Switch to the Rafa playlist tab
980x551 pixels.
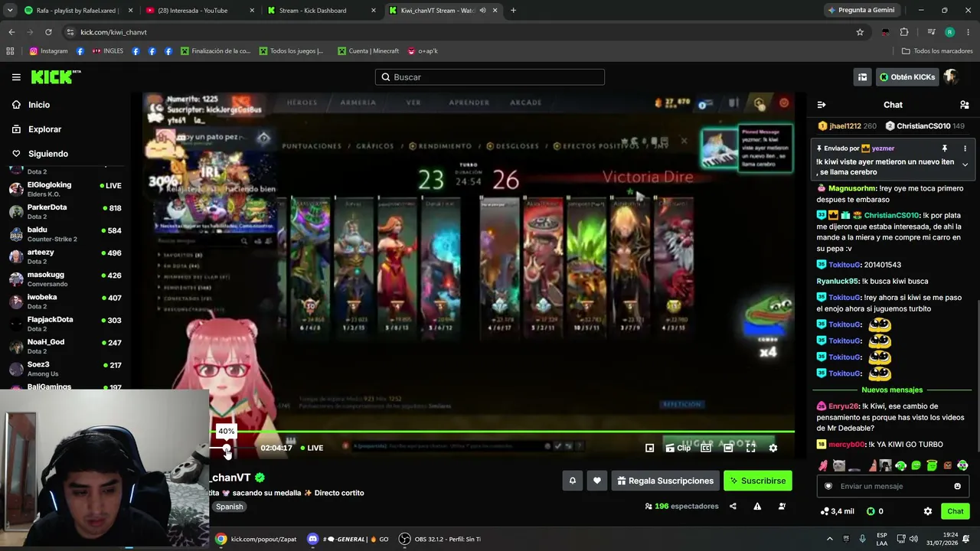click(78, 11)
